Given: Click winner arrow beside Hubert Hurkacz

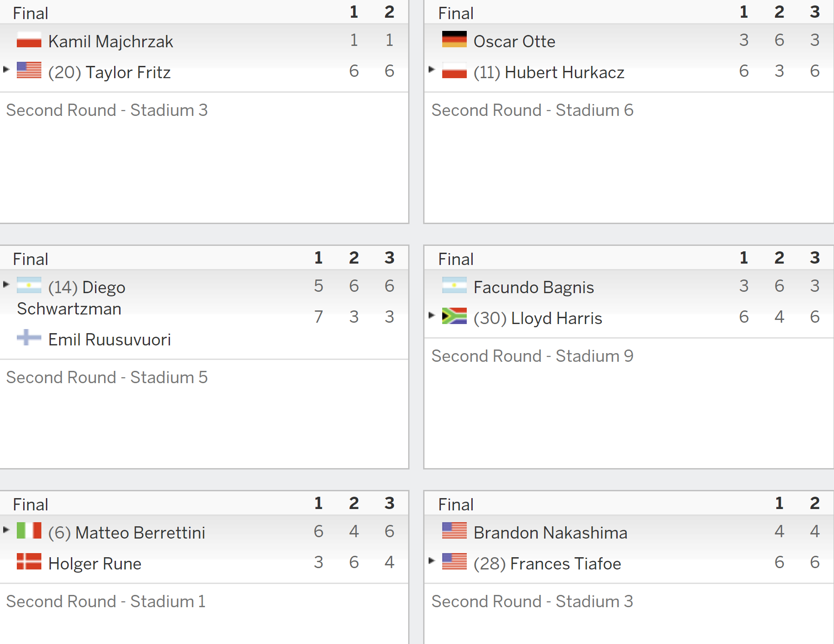Looking at the screenshot, I should click(x=432, y=70).
